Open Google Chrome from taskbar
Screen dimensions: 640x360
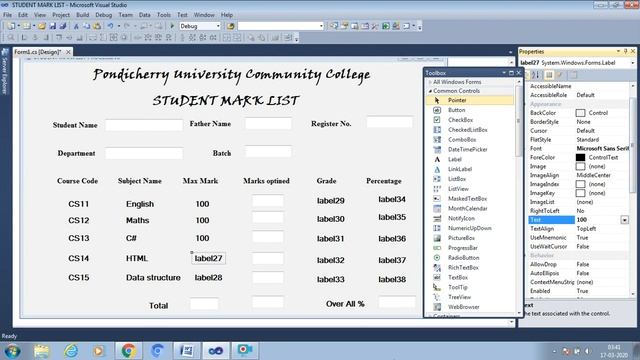128,351
